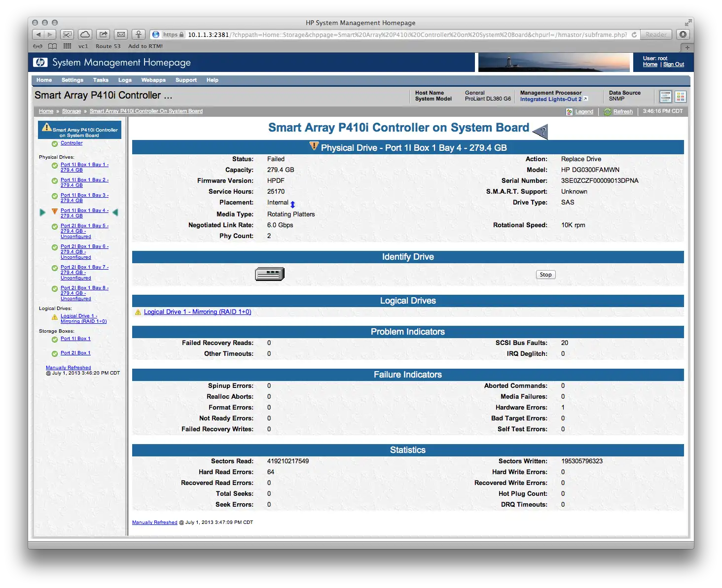
Task: Click the keychain toolbar icon
Action: pos(139,35)
